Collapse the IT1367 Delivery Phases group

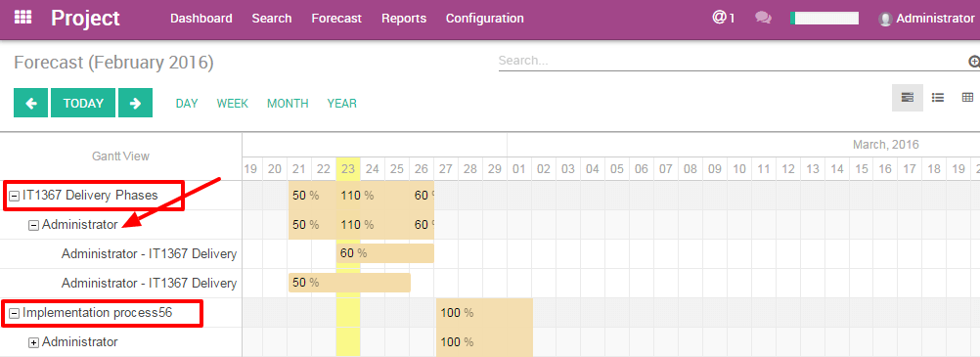point(15,196)
